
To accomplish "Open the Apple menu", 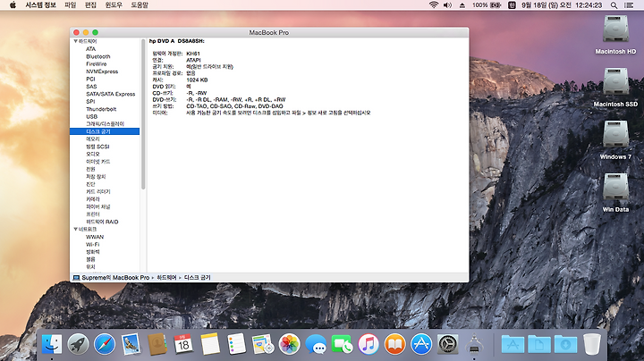I will click(13, 5).
